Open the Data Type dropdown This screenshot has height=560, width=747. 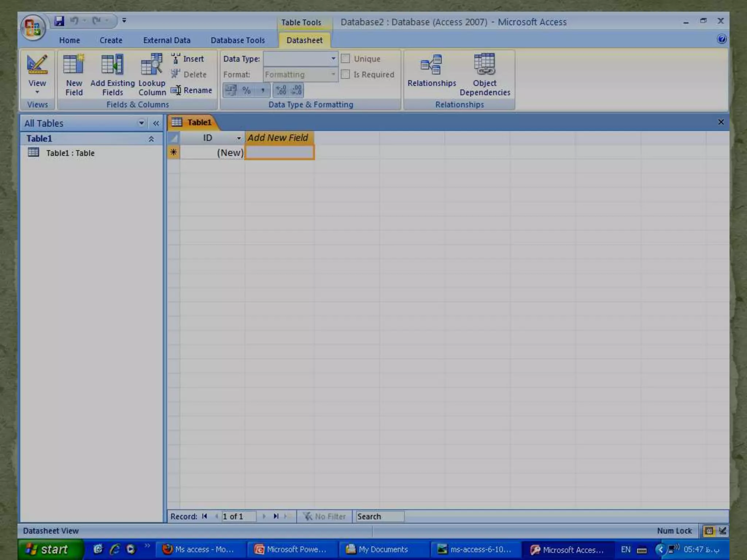tap(333, 59)
